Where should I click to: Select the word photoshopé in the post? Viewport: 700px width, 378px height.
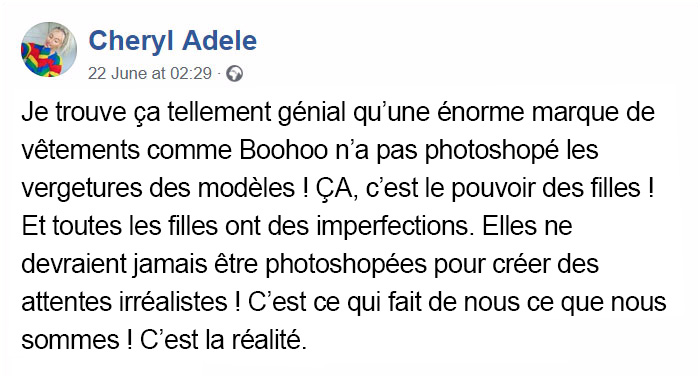(492, 151)
